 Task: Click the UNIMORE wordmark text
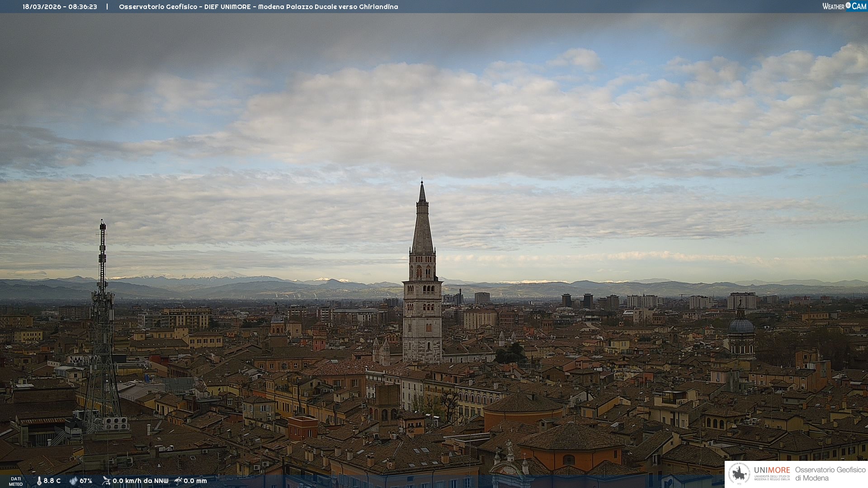coord(772,470)
